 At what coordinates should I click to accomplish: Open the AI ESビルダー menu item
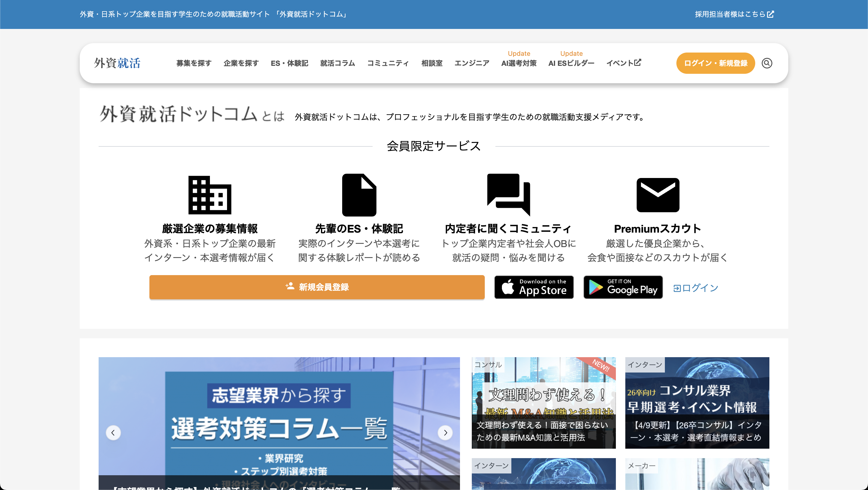pos(571,63)
